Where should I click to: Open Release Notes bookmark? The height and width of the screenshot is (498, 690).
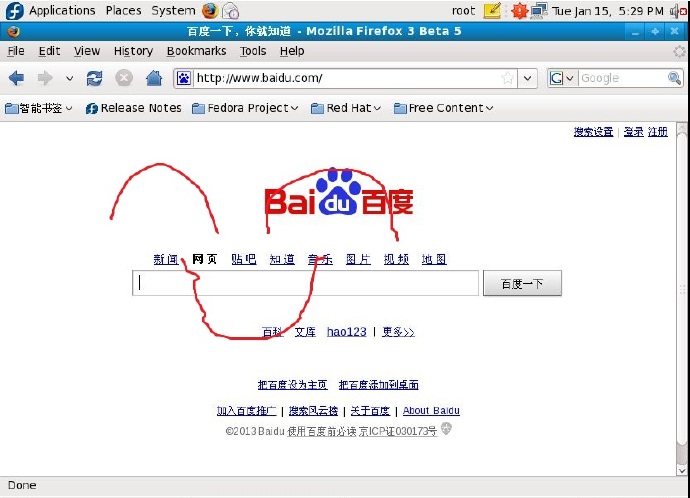[134, 108]
